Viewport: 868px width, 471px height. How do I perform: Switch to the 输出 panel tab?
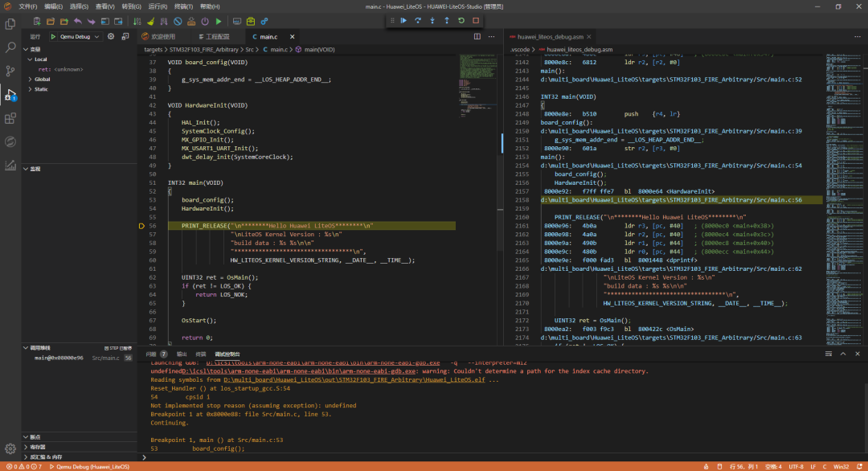click(182, 354)
